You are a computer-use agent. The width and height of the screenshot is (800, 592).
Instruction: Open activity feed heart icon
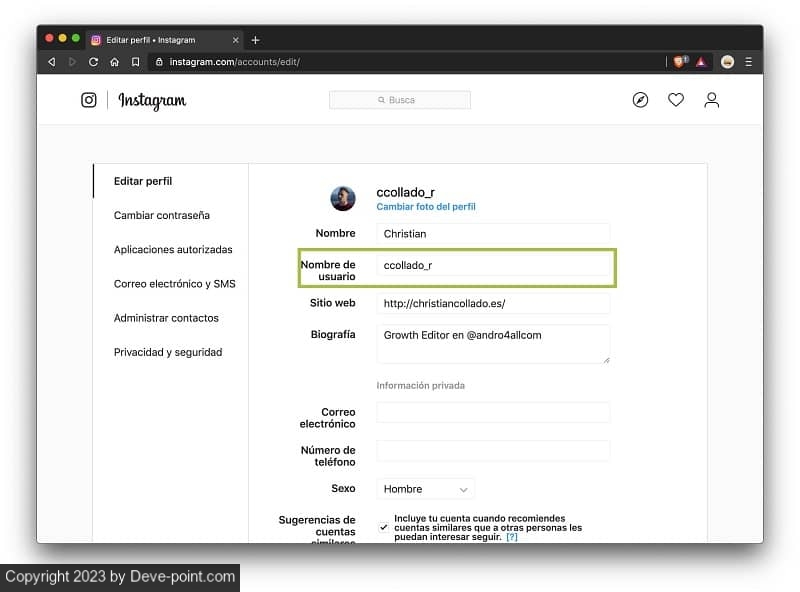point(676,100)
